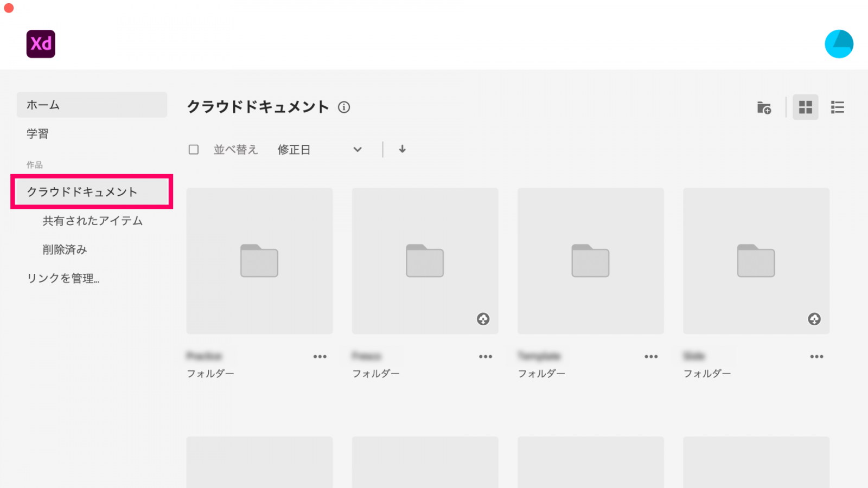The image size is (868, 488).
Task: Expand the 修正日 sort dropdown
Action: coord(320,150)
